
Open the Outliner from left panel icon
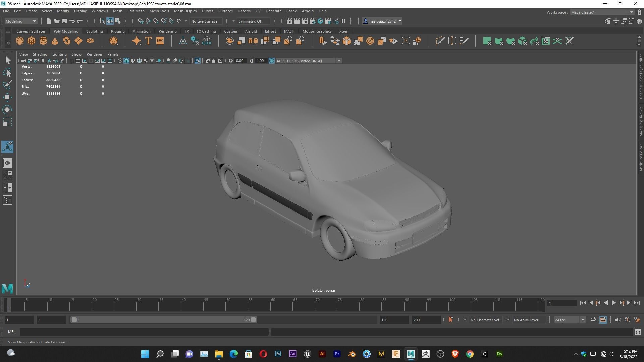click(7, 200)
